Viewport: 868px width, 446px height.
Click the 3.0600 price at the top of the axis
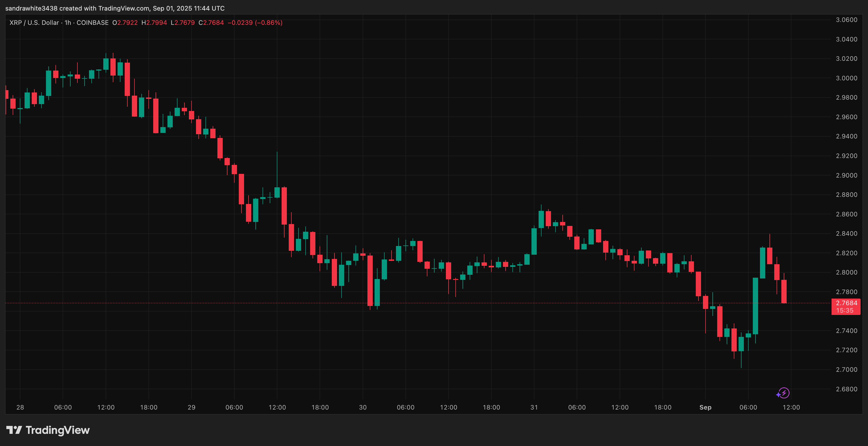[x=846, y=20]
